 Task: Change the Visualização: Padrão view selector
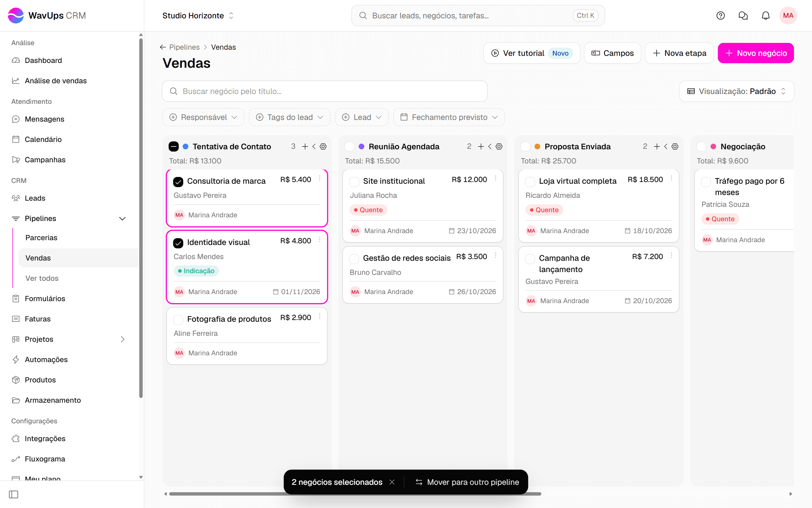click(x=736, y=91)
